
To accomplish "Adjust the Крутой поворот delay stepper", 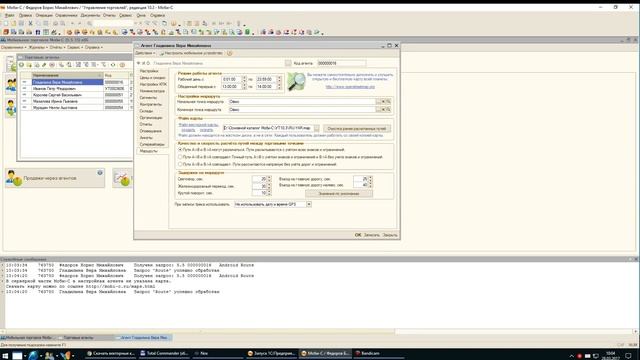I will pos(269,193).
